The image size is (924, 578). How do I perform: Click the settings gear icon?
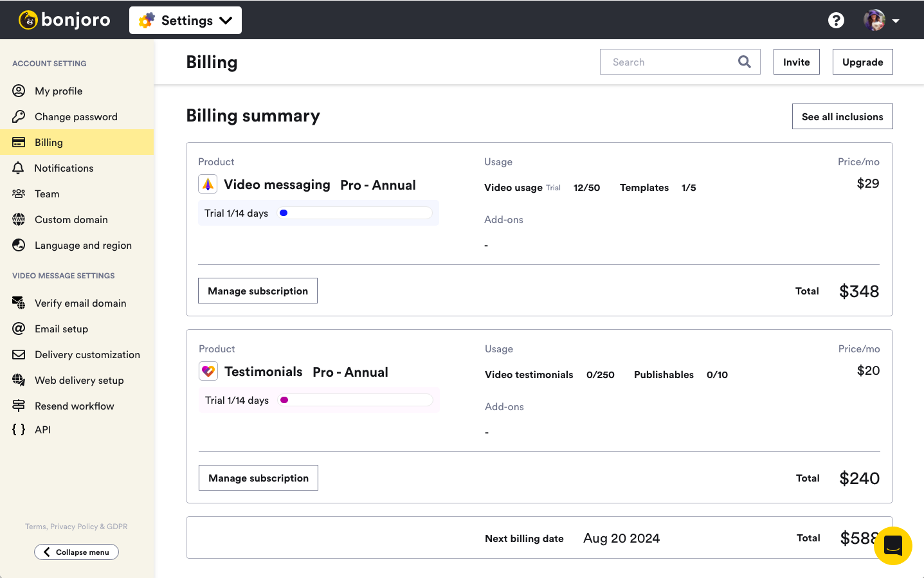tap(147, 20)
